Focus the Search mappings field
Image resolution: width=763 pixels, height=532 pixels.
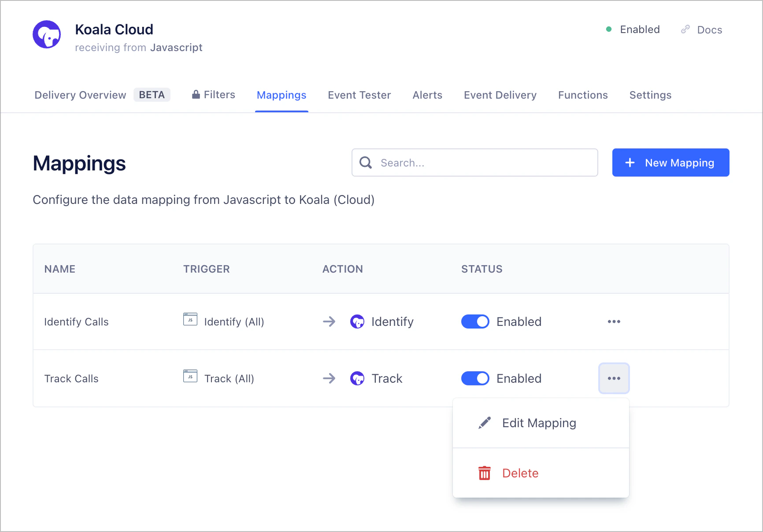click(474, 163)
